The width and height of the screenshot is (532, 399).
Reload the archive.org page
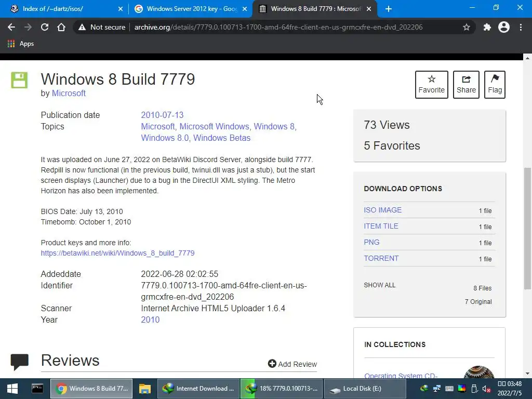45,27
